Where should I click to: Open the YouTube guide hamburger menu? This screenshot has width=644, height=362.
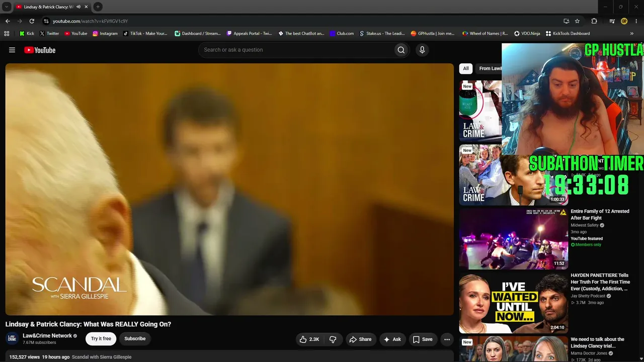click(12, 50)
